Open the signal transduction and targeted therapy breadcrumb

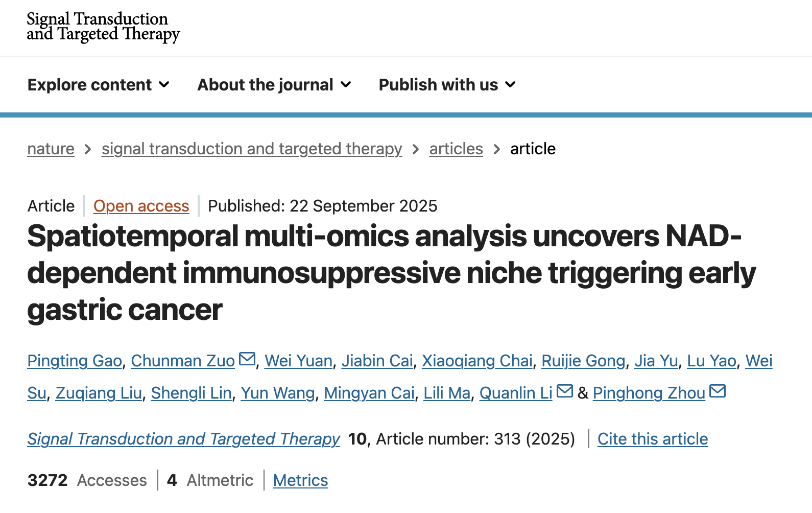tap(252, 149)
